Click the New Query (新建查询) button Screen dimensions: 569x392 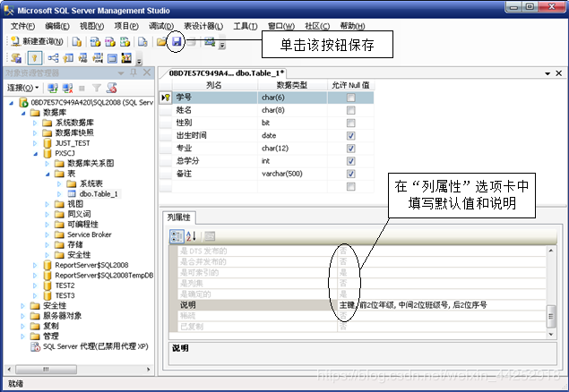click(37, 42)
